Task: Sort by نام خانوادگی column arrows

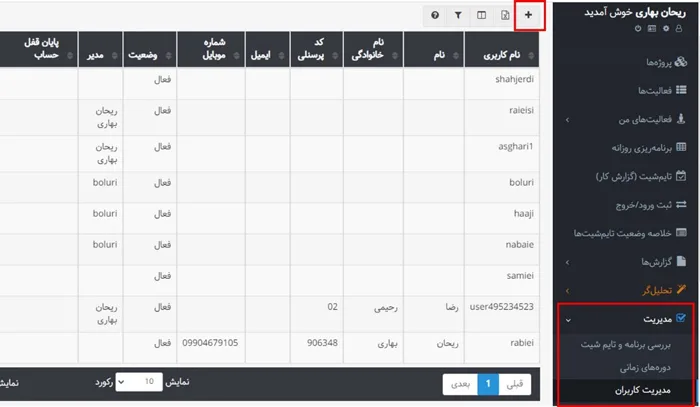Action: pyautogui.click(x=395, y=55)
